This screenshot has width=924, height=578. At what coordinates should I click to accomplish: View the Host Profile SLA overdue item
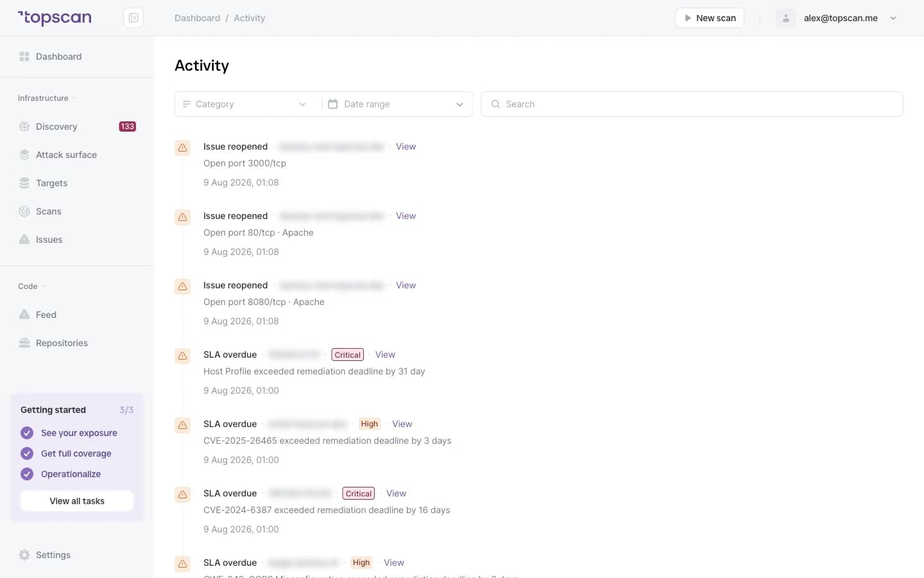[385, 355]
